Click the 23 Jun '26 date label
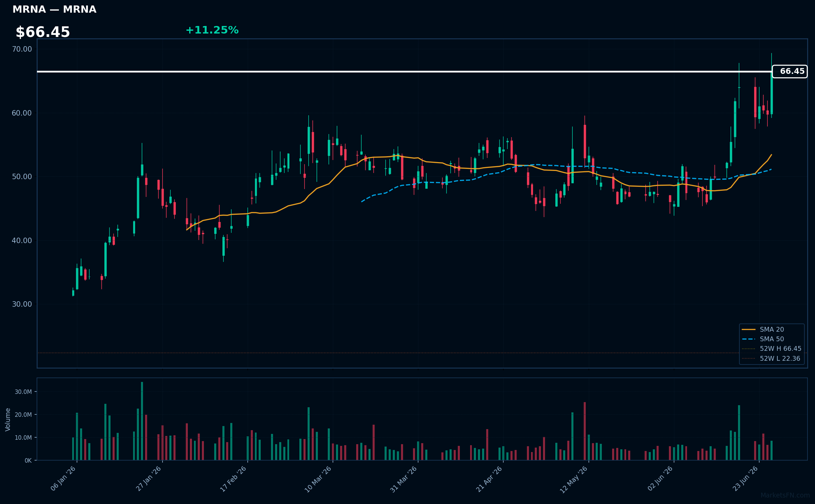Image resolution: width=815 pixels, height=504 pixels. click(x=746, y=479)
